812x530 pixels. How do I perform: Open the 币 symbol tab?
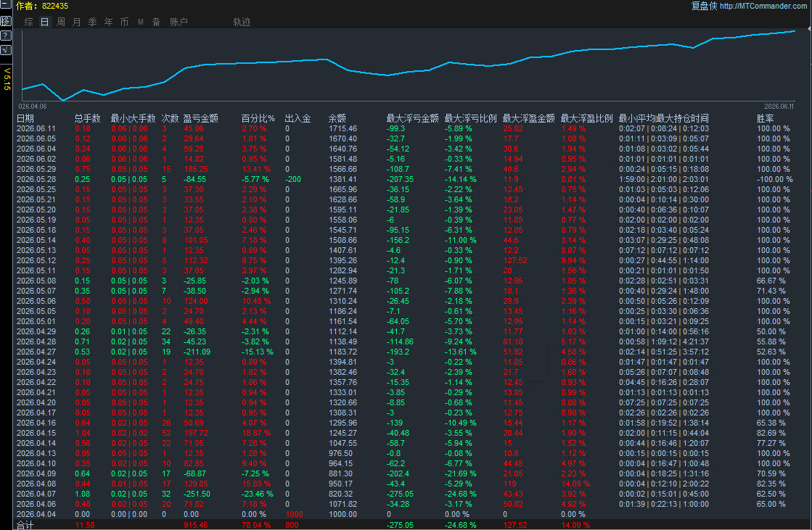tap(124, 22)
